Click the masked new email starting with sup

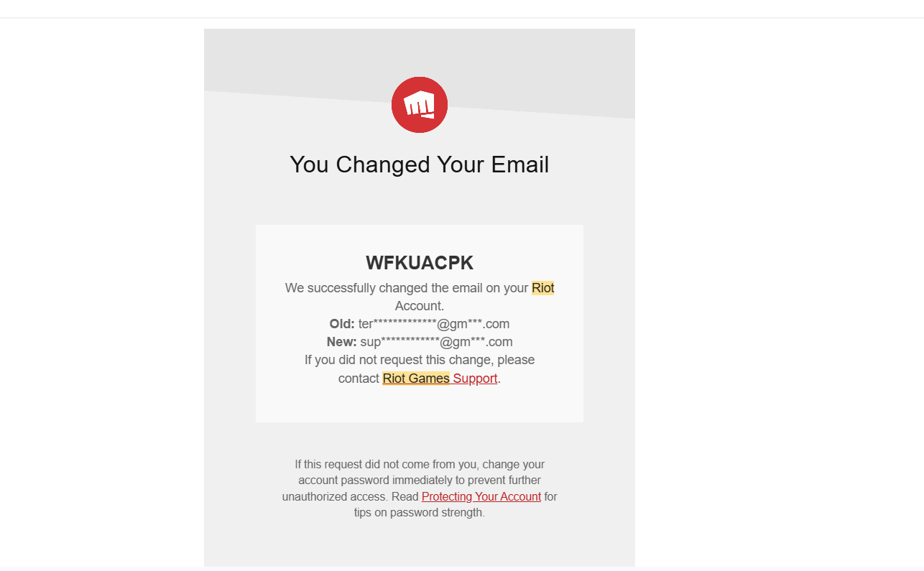click(436, 342)
